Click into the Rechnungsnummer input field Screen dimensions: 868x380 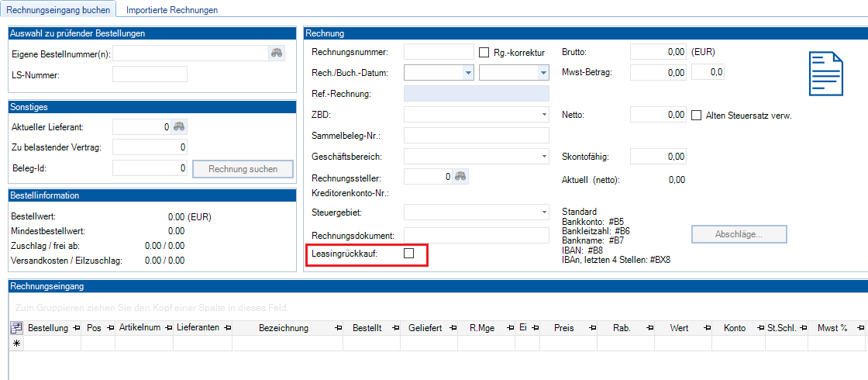pyautogui.click(x=439, y=52)
